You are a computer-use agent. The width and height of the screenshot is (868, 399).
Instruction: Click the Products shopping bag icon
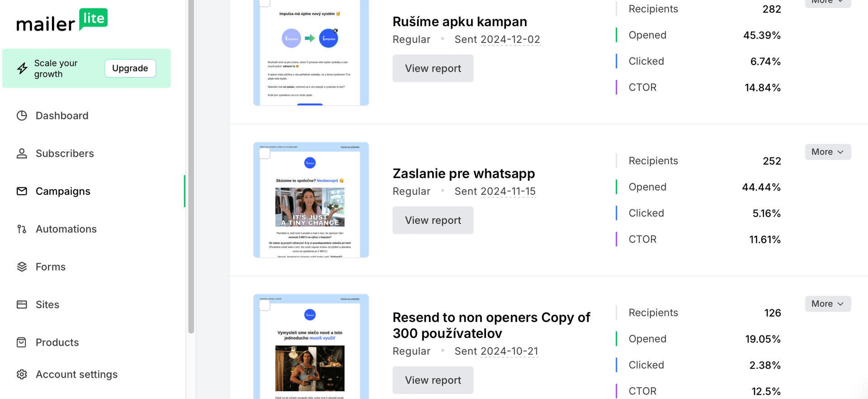pos(22,342)
